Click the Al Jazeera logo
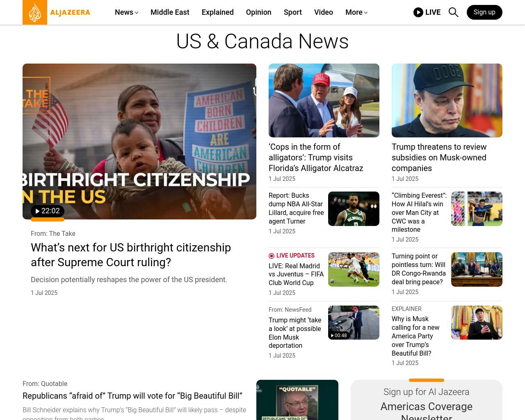The height and width of the screenshot is (420, 525). tap(57, 12)
